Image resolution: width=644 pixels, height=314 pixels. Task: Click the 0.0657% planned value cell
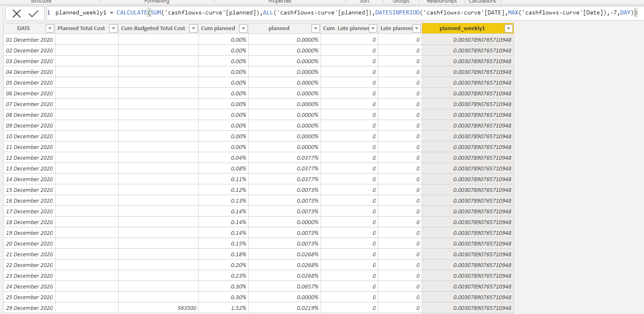(285, 286)
